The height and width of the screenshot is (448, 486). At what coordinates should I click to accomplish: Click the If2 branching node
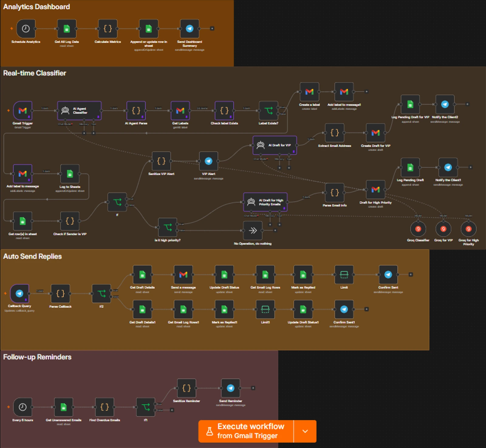coord(101,294)
